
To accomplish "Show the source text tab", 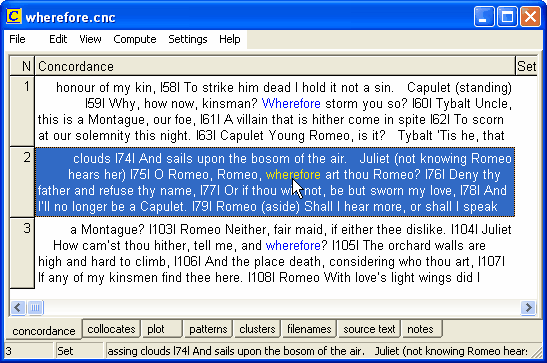I will tap(369, 329).
